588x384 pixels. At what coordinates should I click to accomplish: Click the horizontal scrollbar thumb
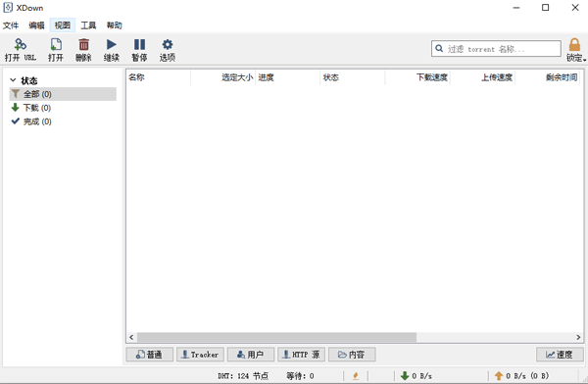pyautogui.click(x=276, y=337)
